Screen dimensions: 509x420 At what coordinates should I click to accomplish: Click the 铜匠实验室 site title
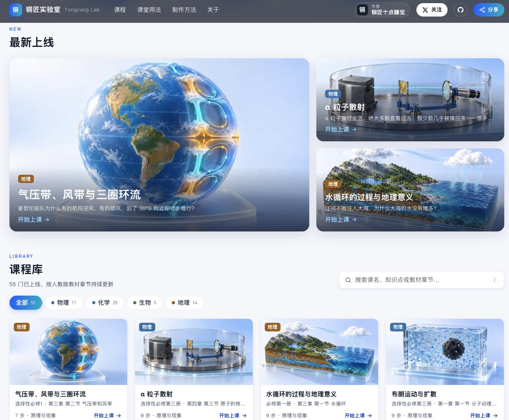[x=43, y=9]
